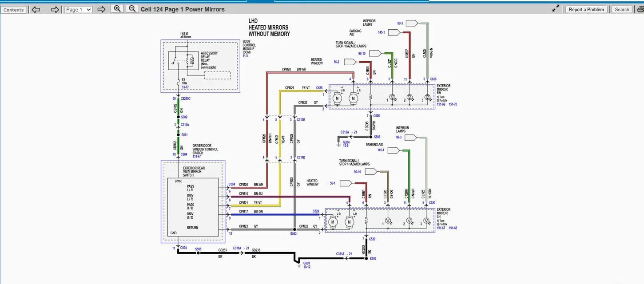Click the forward arrow before Page dropdown
Viewport: 644px width, 284px height.
click(55, 9)
